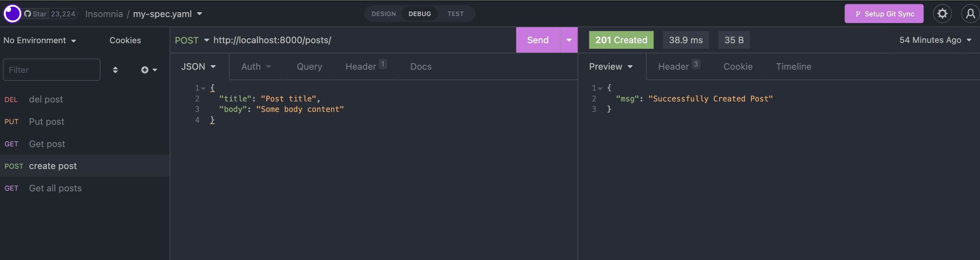Collapse the request JSON line 1 fold arrow
Image resolution: width=980 pixels, height=260 pixels.
coord(203,89)
